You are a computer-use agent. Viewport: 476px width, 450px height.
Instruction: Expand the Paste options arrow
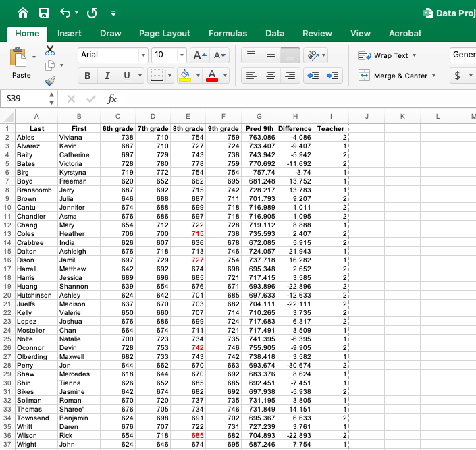pyautogui.click(x=34, y=57)
